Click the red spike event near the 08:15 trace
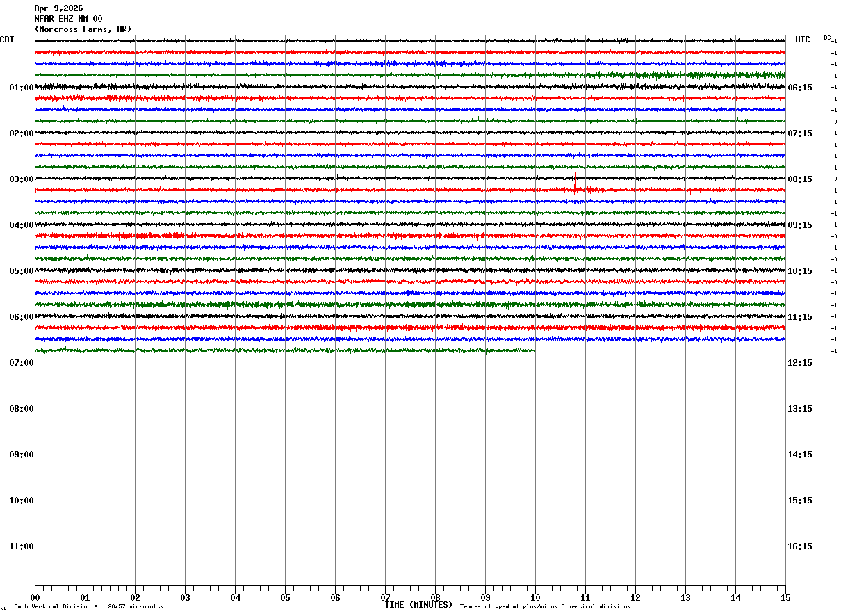This screenshot has width=841, height=616. pyautogui.click(x=575, y=184)
